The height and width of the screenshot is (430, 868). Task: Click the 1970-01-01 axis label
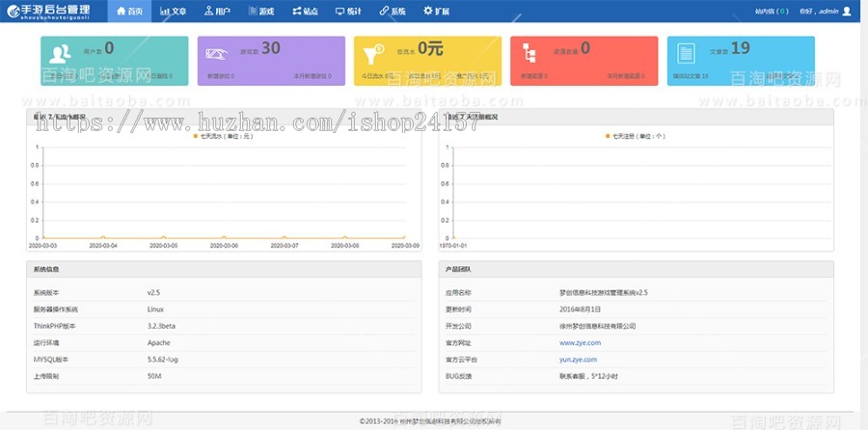click(454, 245)
